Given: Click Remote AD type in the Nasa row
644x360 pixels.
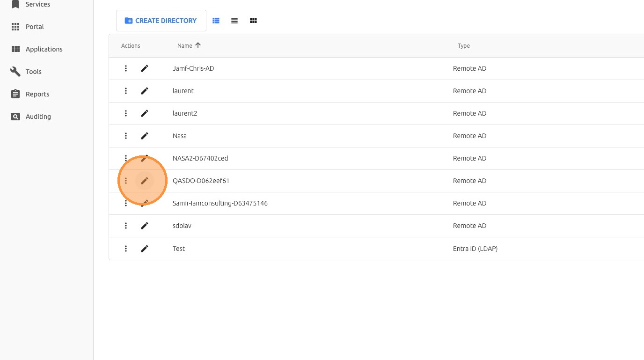Looking at the screenshot, I should click(469, 136).
